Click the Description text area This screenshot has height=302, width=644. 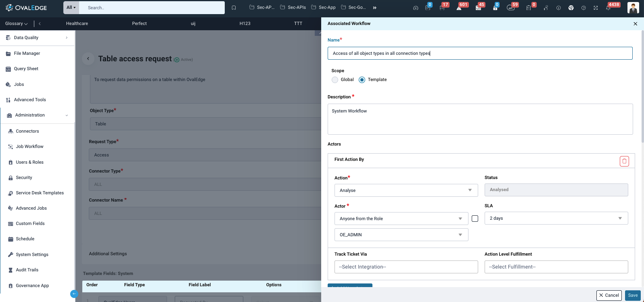(480, 119)
